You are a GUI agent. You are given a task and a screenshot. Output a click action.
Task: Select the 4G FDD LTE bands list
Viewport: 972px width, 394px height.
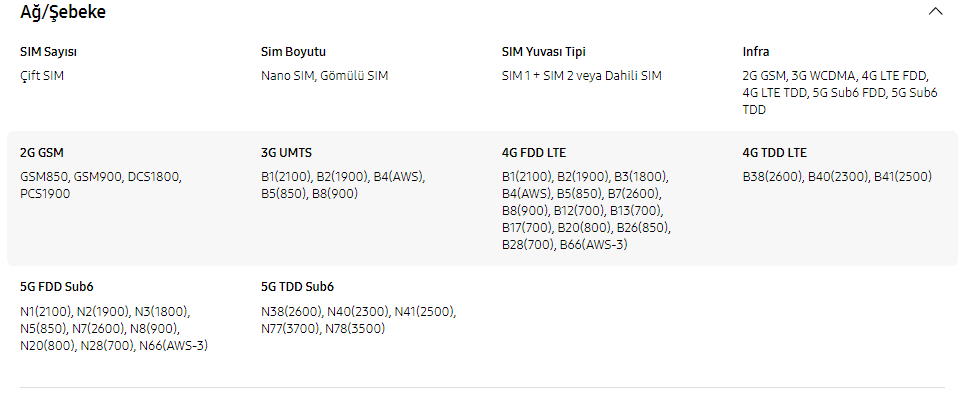click(586, 211)
